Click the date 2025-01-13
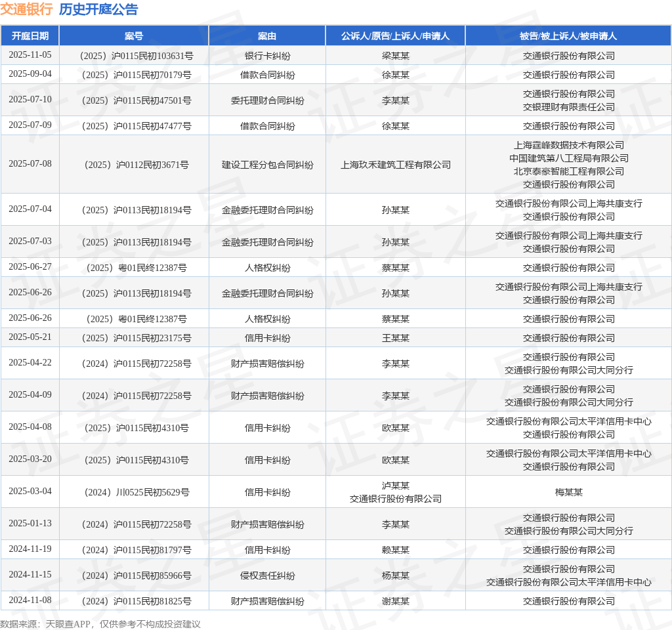672x630 pixels. 30,523
